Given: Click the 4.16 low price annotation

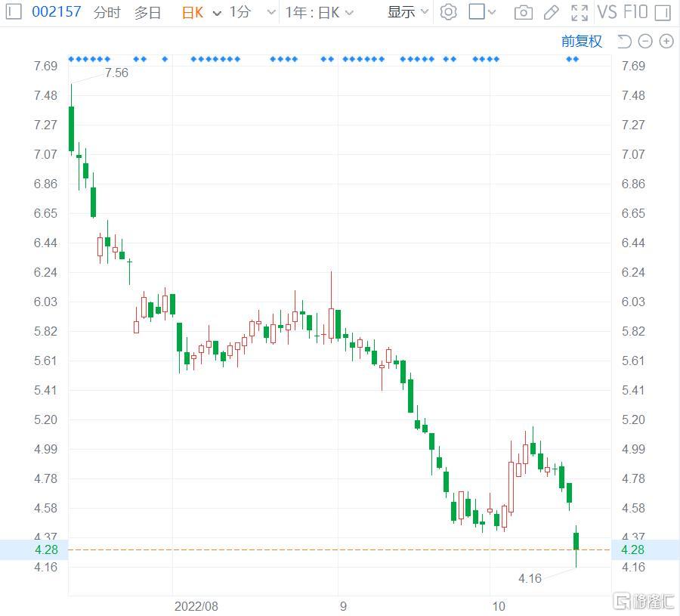Looking at the screenshot, I should point(530,578).
